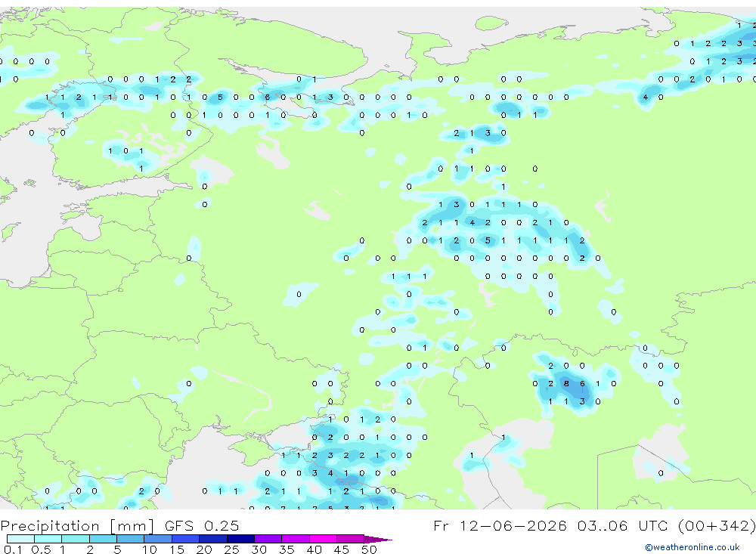Click the '30' legend scale label

pos(259,549)
